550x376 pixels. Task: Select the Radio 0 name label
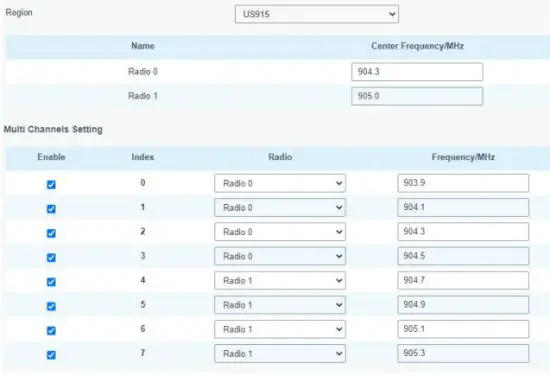pos(143,72)
